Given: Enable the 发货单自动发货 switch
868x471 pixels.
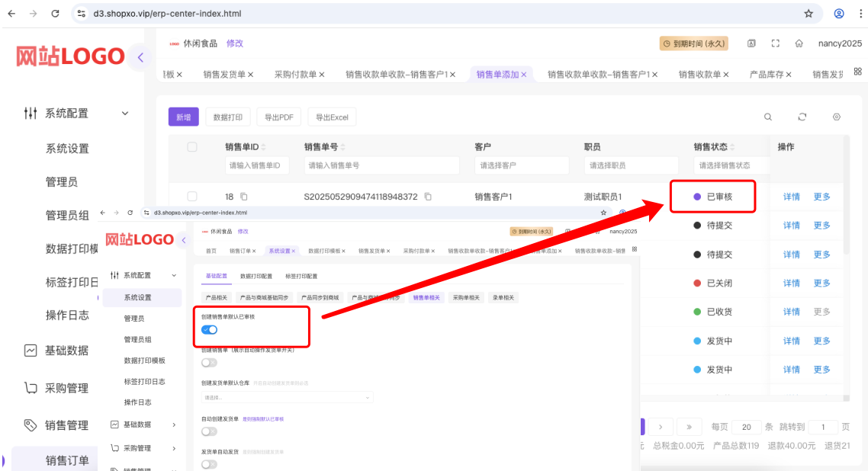Looking at the screenshot, I should (x=209, y=464).
